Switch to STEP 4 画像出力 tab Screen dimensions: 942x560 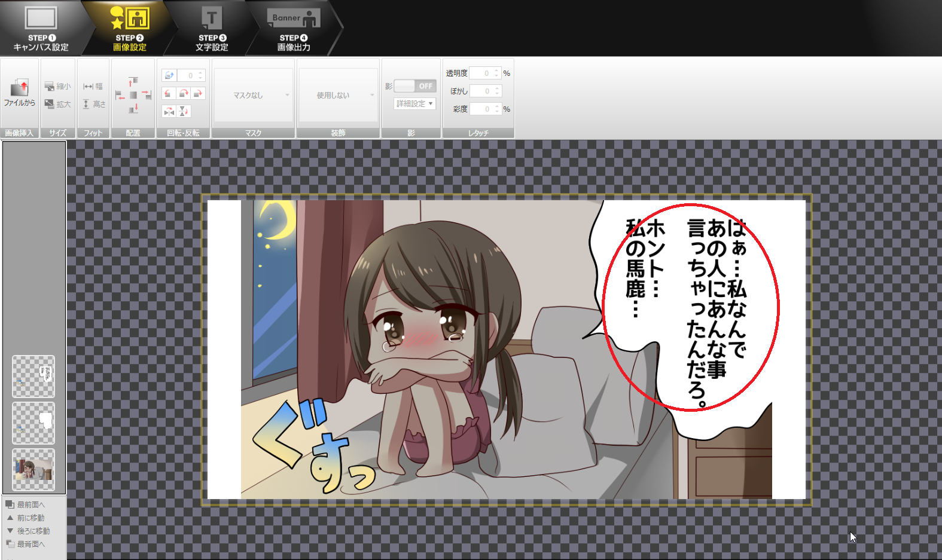pos(294,28)
